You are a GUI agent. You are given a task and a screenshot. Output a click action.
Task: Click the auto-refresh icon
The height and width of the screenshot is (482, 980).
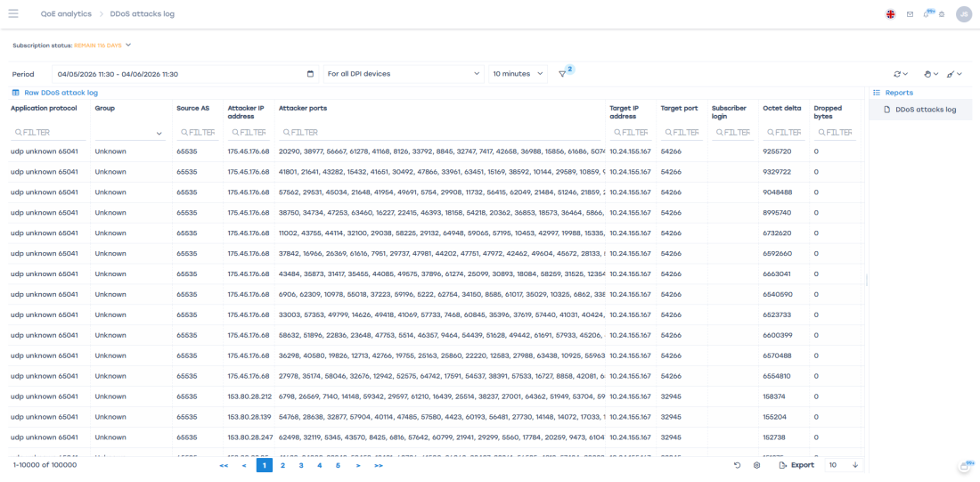coord(897,74)
